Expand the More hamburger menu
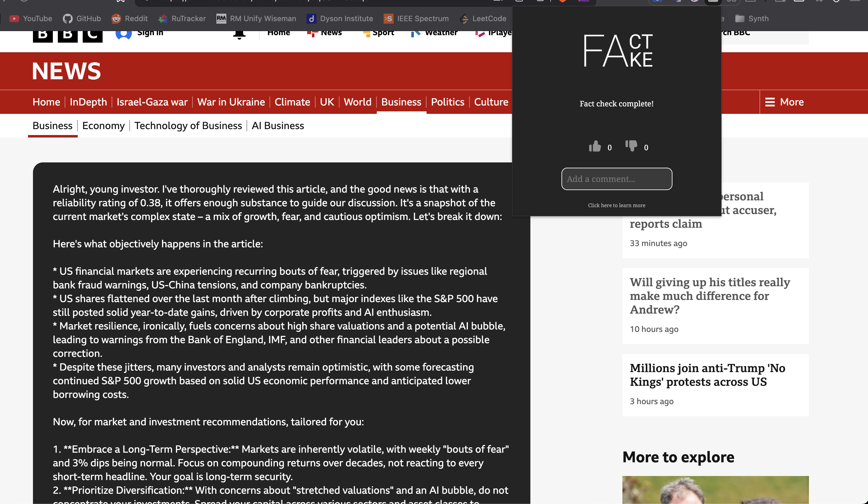This screenshot has height=504, width=868. click(784, 102)
